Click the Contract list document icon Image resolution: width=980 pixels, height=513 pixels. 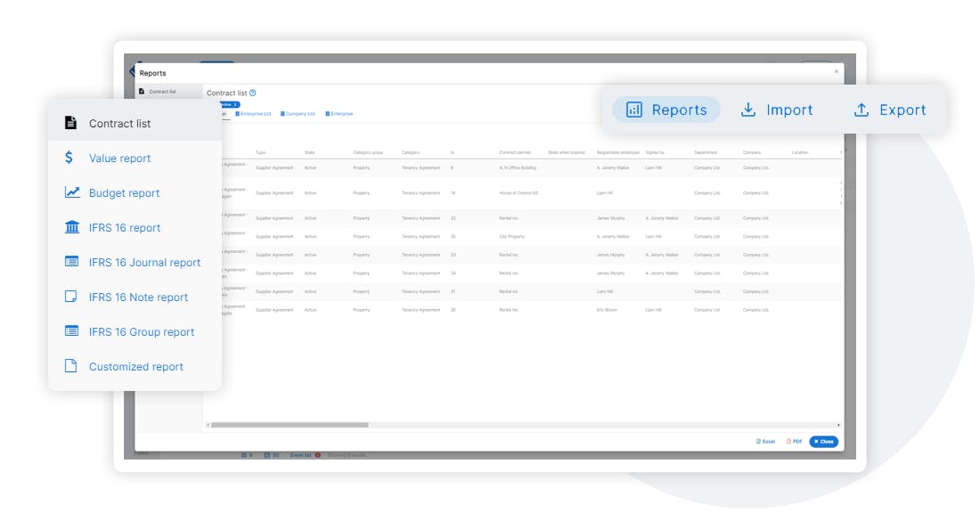coord(70,123)
